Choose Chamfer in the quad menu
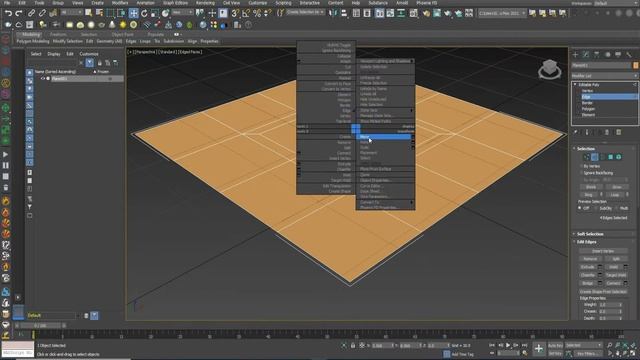 344,169
